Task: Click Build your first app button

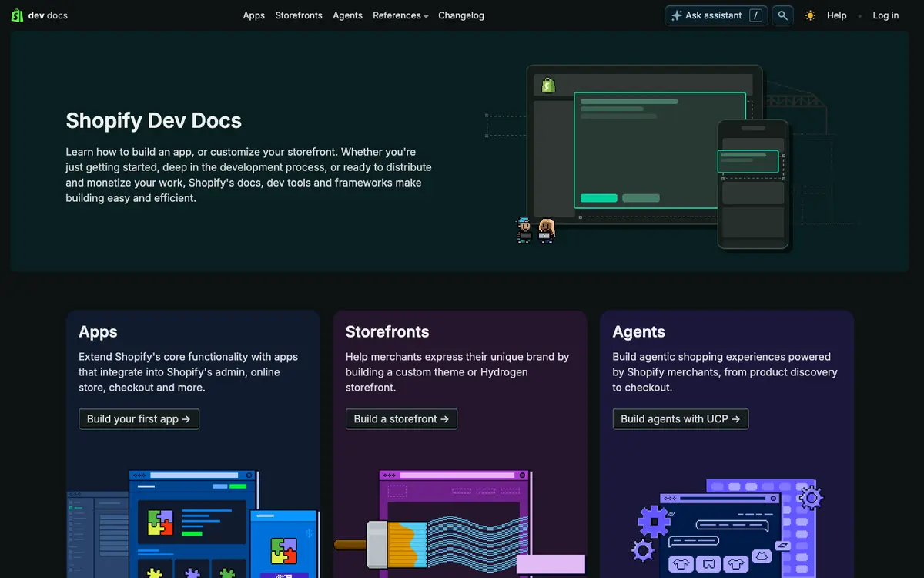Action: (139, 418)
